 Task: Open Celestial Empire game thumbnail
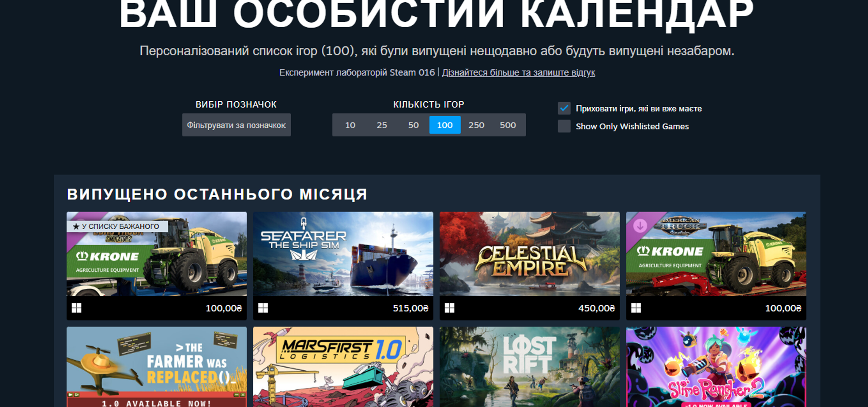tap(530, 254)
